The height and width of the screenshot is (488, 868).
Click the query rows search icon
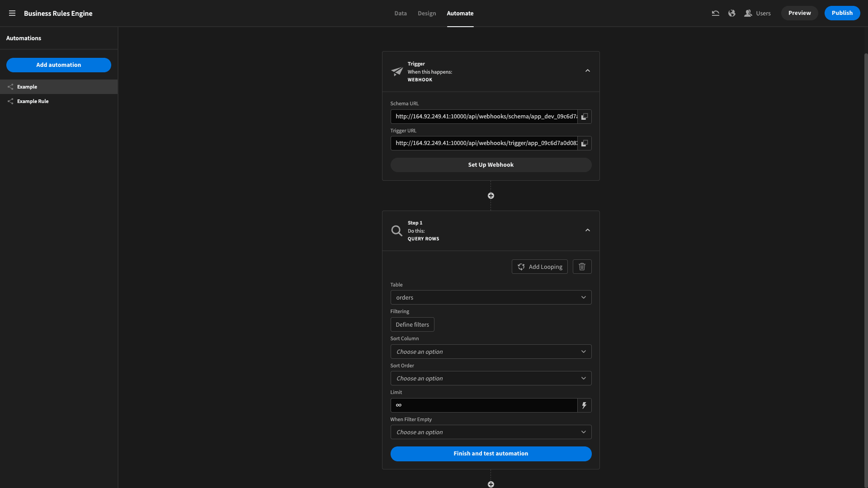[396, 230]
